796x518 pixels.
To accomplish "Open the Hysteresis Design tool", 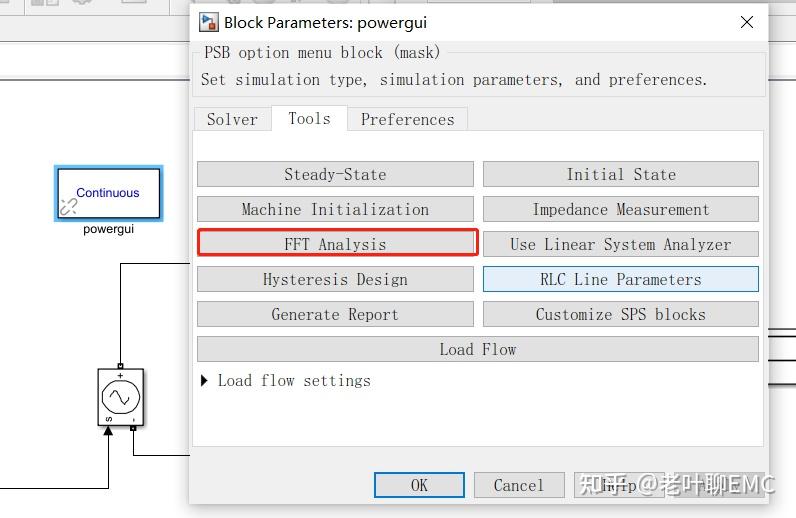I will pos(335,279).
